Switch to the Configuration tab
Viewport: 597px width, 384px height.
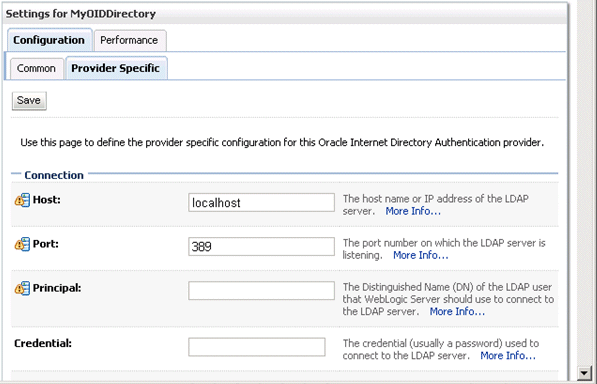click(x=49, y=40)
